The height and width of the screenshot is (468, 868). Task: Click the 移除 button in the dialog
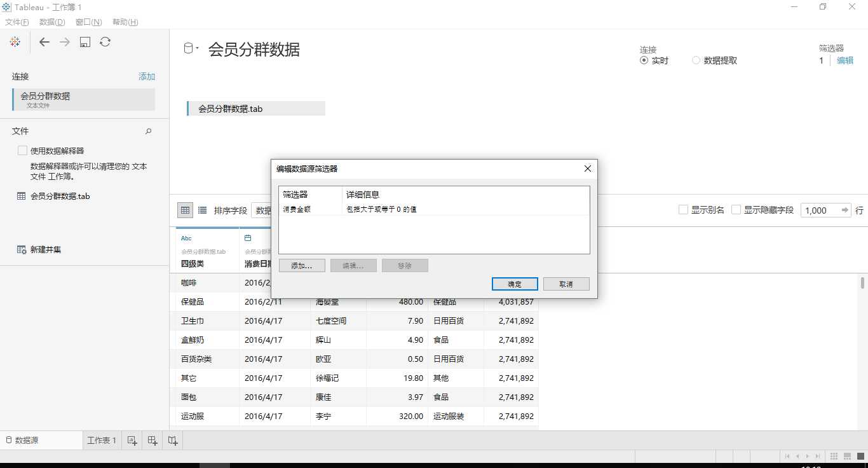point(405,266)
